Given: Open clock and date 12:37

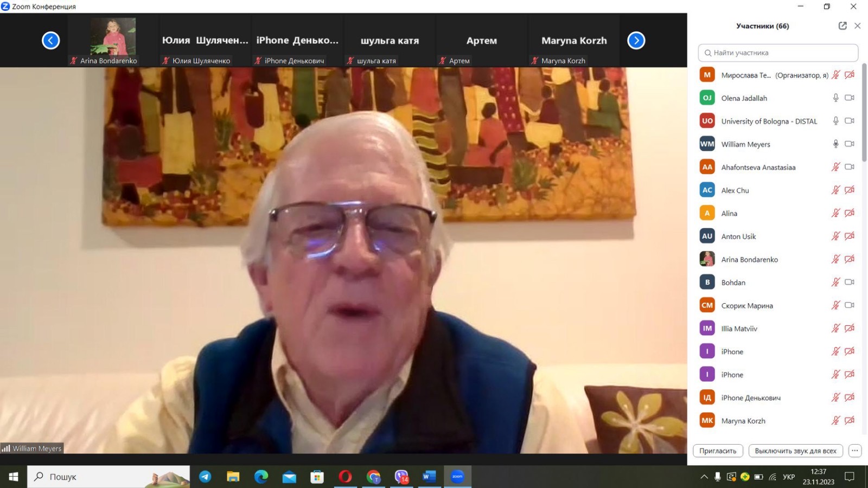Looking at the screenshot, I should (819, 477).
